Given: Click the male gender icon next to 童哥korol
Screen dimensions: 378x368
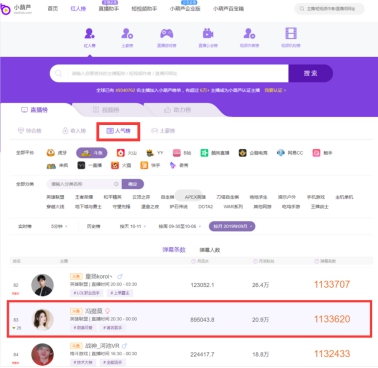Looking at the screenshot, I should pos(120,276).
